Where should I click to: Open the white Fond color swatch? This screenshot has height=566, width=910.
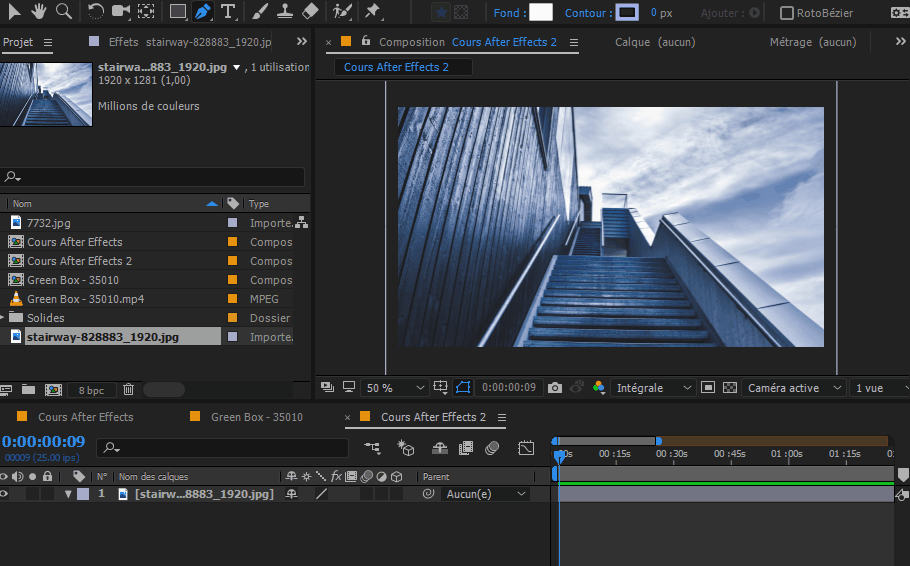pyautogui.click(x=541, y=12)
